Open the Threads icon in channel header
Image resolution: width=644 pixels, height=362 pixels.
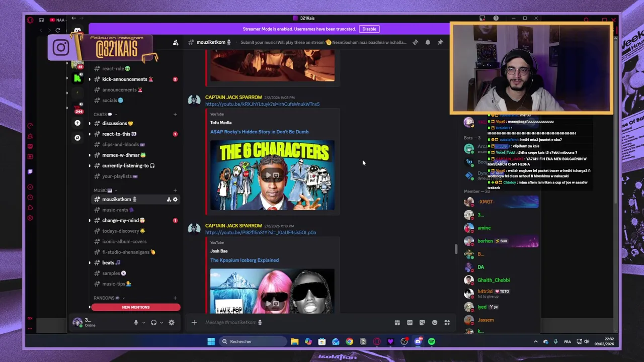point(415,43)
